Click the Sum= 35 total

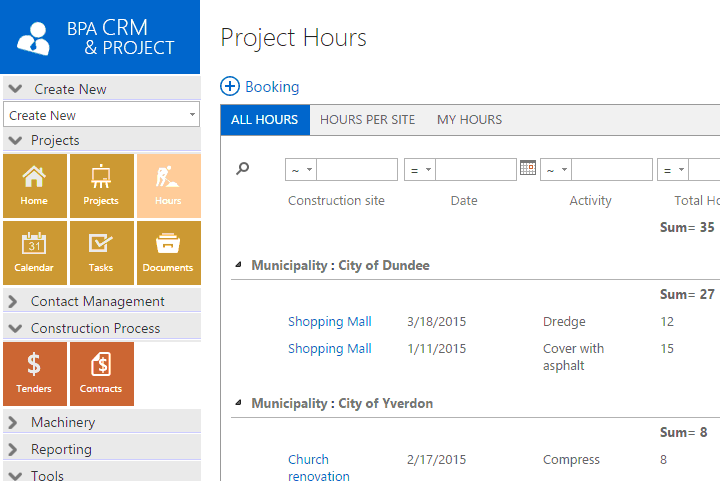tap(687, 227)
